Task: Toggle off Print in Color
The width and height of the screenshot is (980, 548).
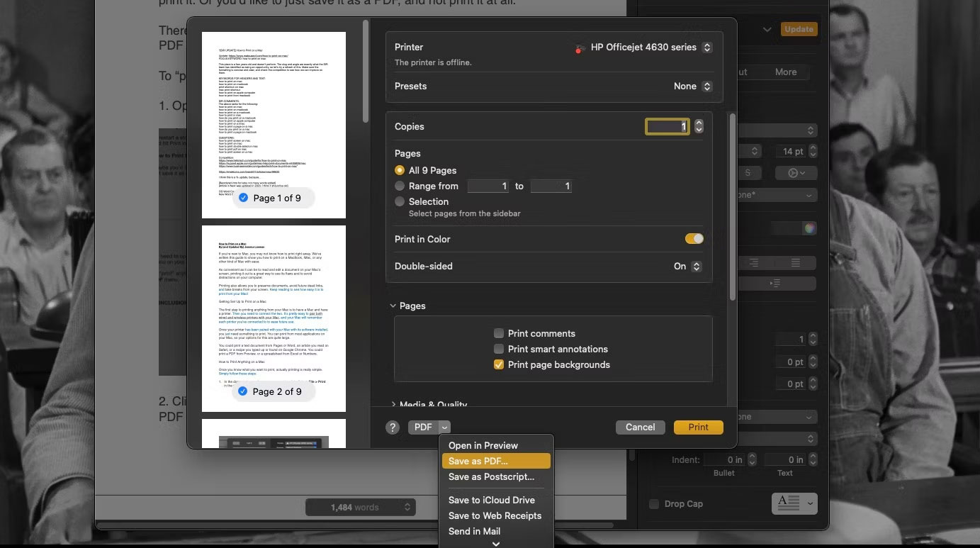Action: tap(694, 239)
